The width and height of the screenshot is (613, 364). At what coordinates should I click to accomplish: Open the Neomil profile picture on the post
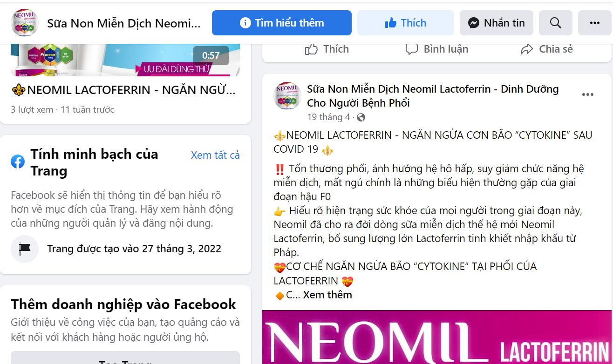coord(287,96)
